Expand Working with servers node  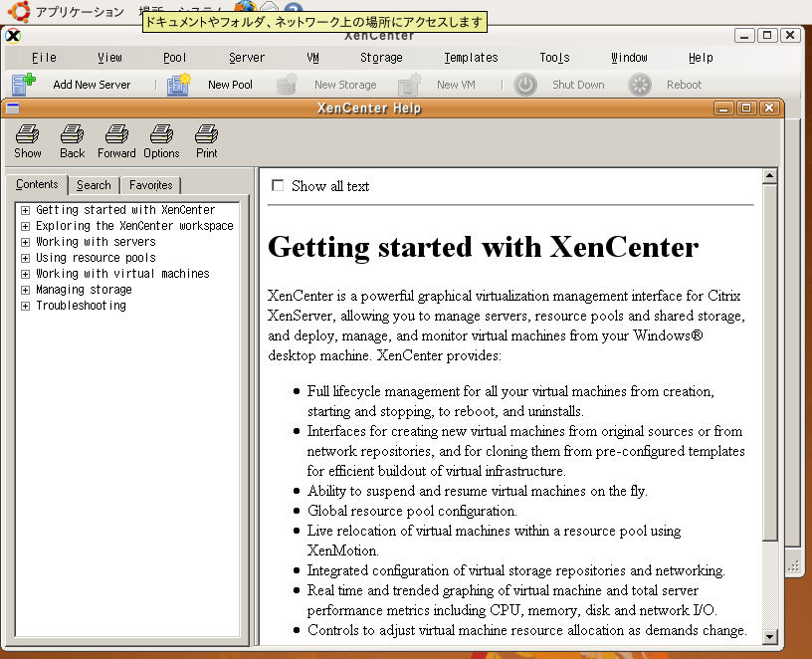pos(25,242)
